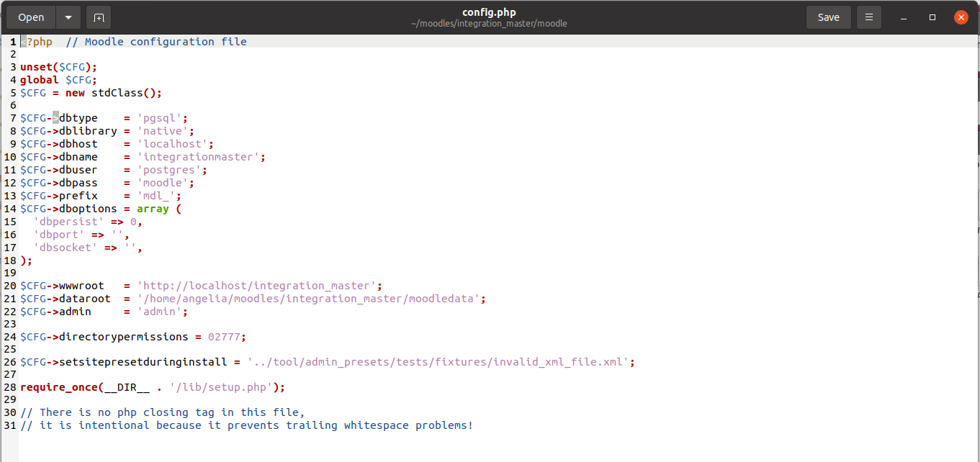Click line number 14 in the gutter

click(x=10, y=209)
